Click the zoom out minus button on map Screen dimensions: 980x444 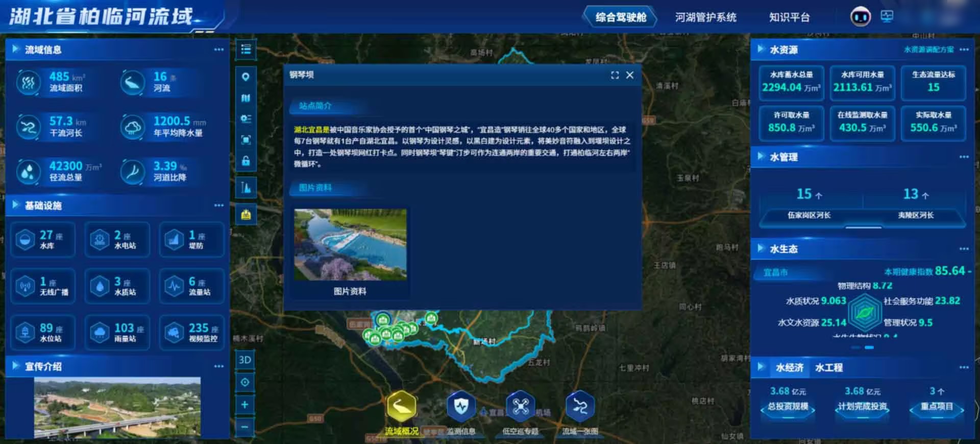point(245,427)
